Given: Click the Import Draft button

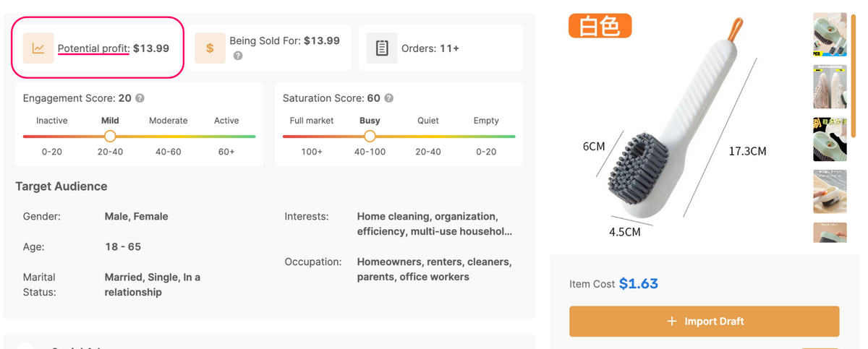Looking at the screenshot, I should point(704,321).
